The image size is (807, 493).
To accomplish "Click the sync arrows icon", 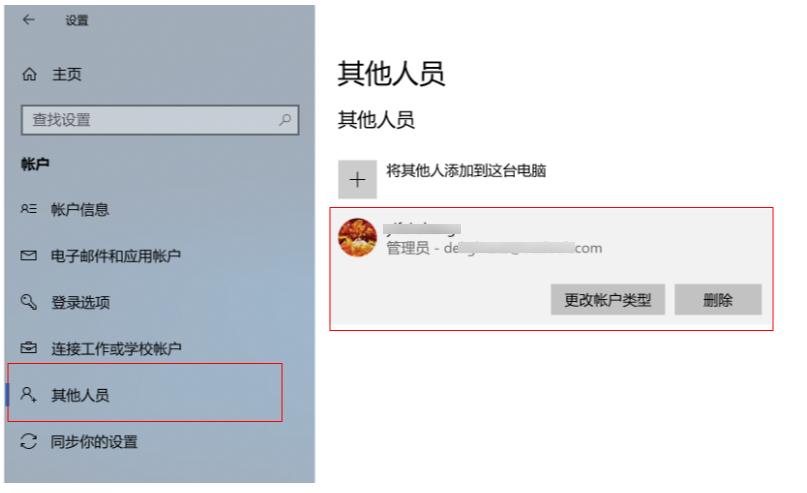I will [28, 441].
